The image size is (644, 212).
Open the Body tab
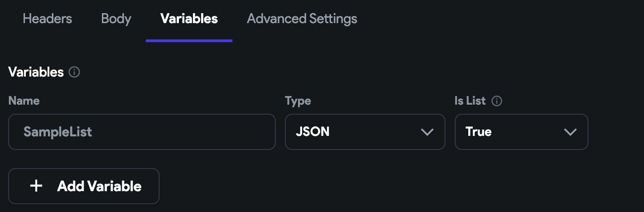[x=116, y=19]
